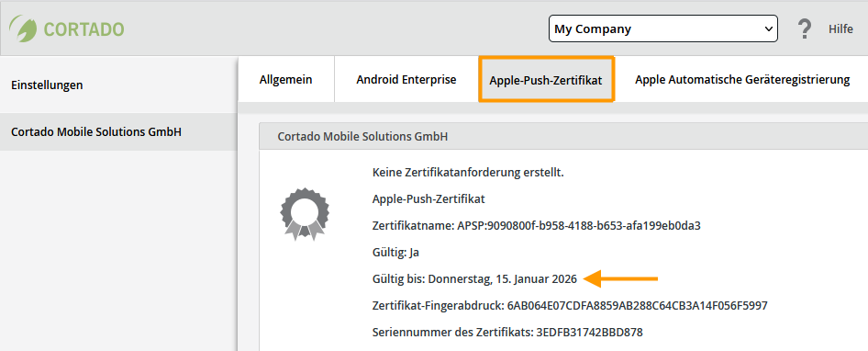Open the My Company dropdown
This screenshot has height=351, width=868.
pos(662,28)
